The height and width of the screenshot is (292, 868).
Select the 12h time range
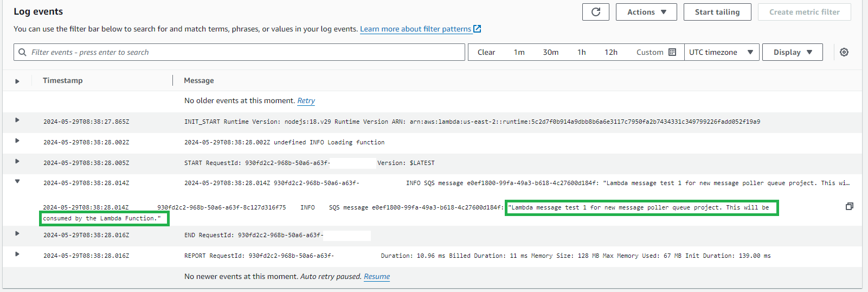click(x=611, y=52)
